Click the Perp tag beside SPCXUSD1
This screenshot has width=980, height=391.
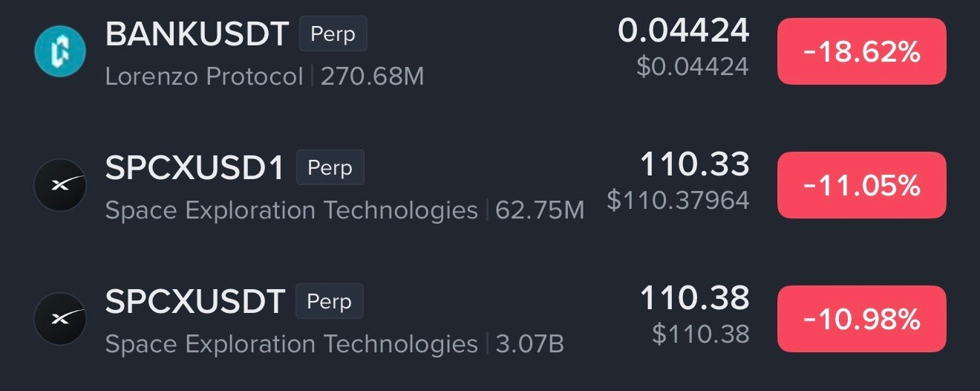[330, 168]
